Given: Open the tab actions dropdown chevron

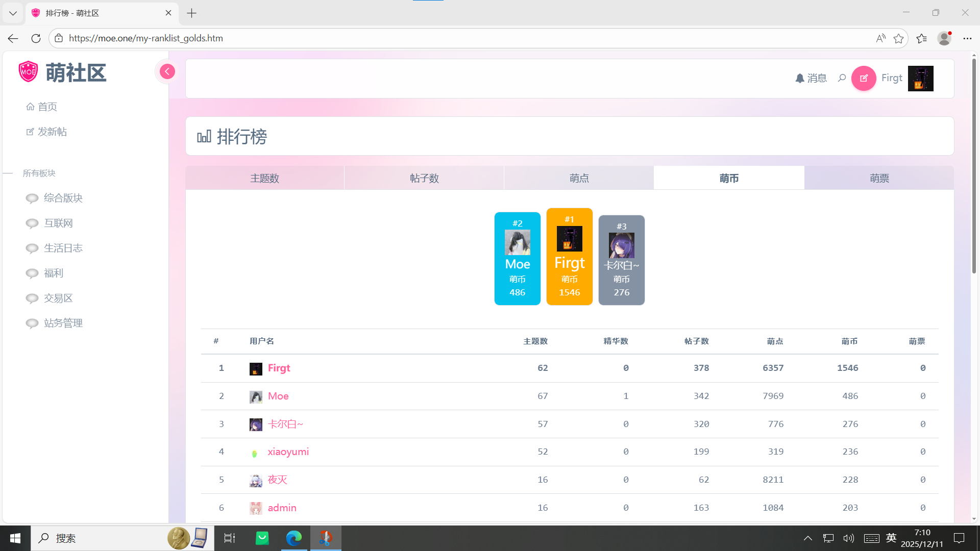Looking at the screenshot, I should pos(13,13).
